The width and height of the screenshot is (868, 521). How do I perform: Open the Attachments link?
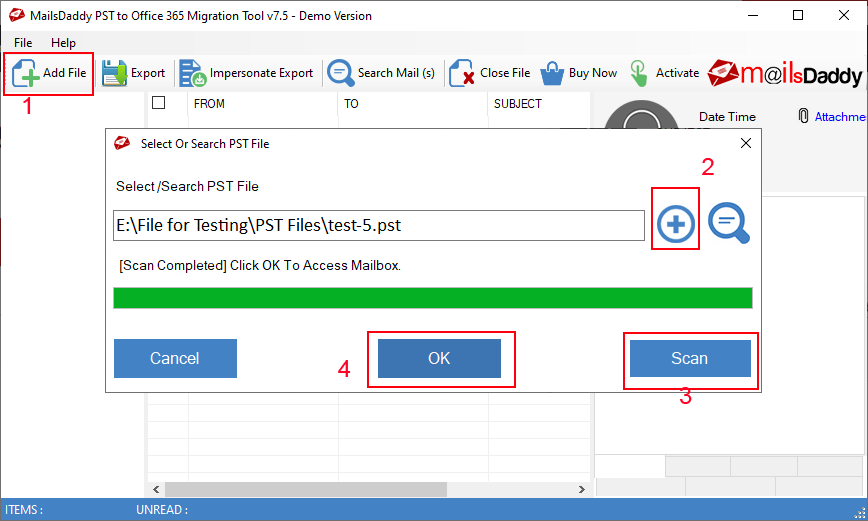point(840,117)
